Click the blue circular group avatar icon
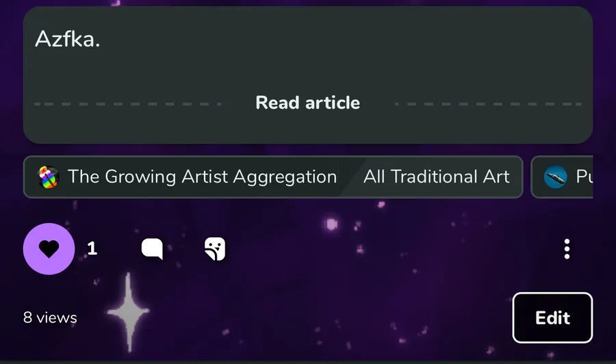Image resolution: width=616 pixels, height=364 pixels. pyautogui.click(x=556, y=177)
